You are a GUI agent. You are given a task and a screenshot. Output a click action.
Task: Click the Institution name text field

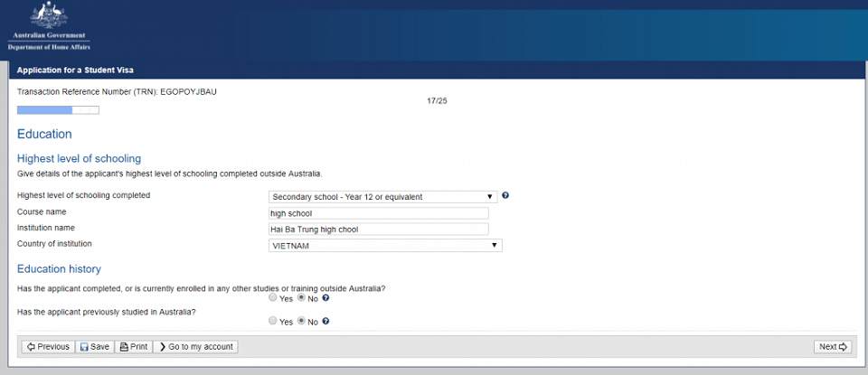point(378,230)
